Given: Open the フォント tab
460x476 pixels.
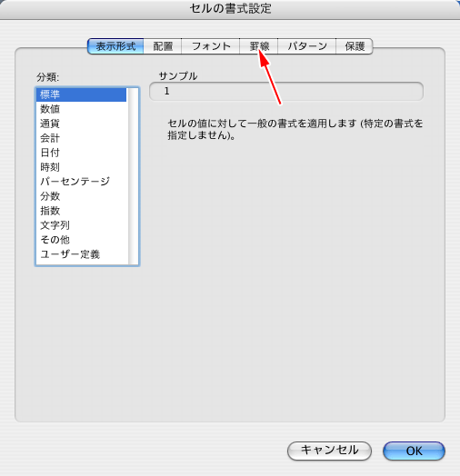Looking at the screenshot, I should point(211,46).
